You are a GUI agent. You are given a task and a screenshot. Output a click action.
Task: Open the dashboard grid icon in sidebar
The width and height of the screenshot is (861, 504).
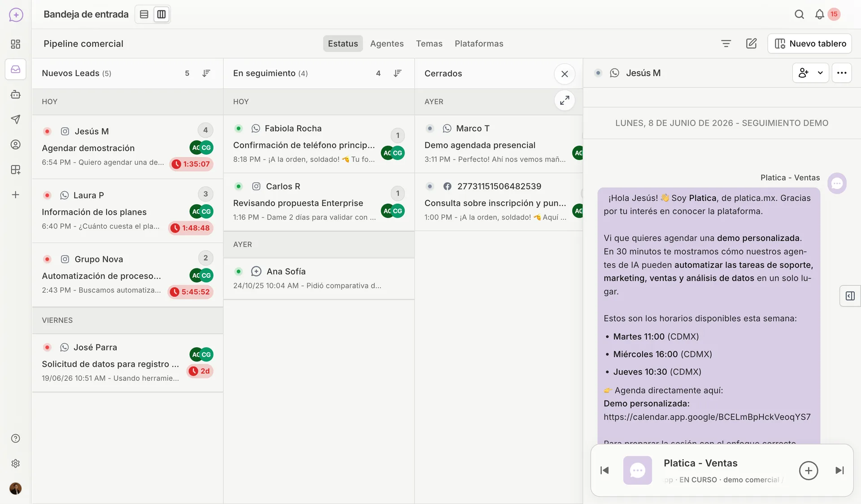click(x=15, y=44)
